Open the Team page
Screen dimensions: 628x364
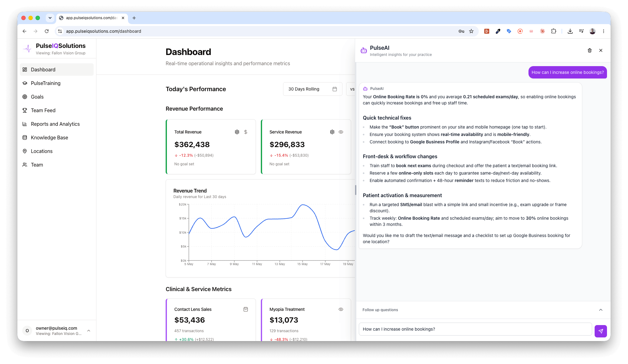pyautogui.click(x=57, y=165)
